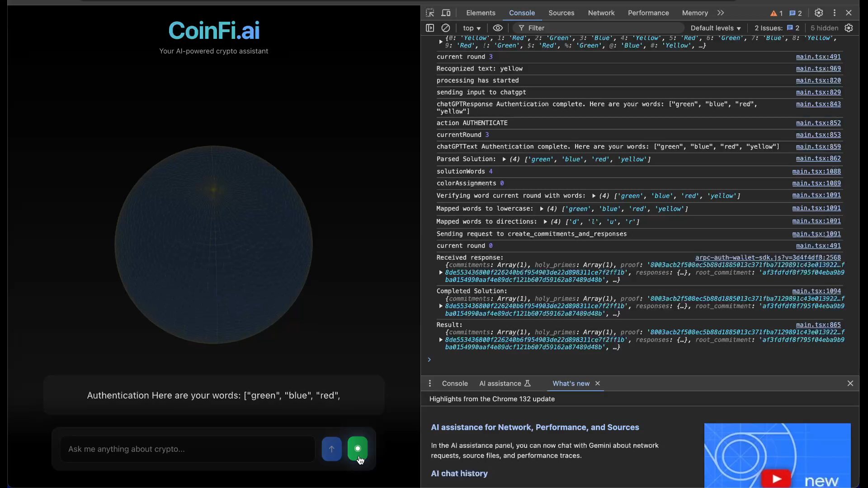This screenshot has height=488, width=868.
Task: Click the Authentication words message bubble
Action: click(x=214, y=395)
